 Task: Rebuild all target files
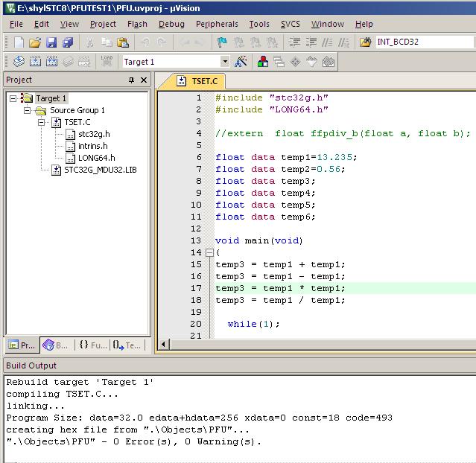click(51, 62)
